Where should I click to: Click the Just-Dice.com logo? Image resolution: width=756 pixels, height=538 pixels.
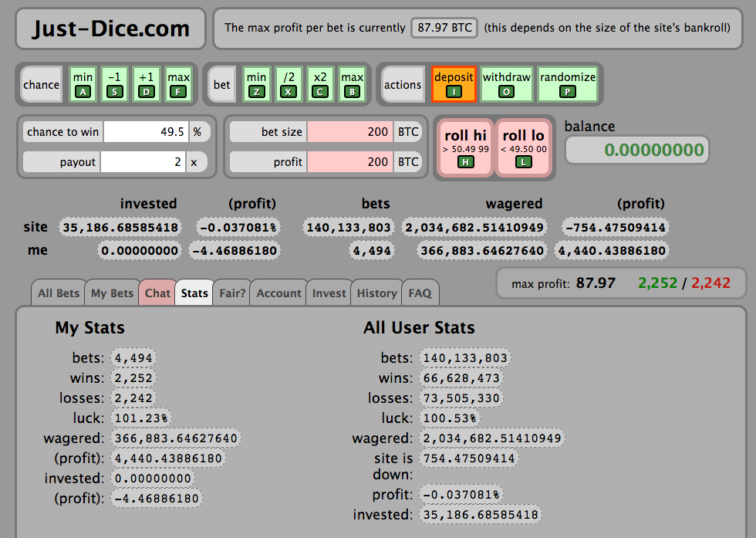pos(111,29)
